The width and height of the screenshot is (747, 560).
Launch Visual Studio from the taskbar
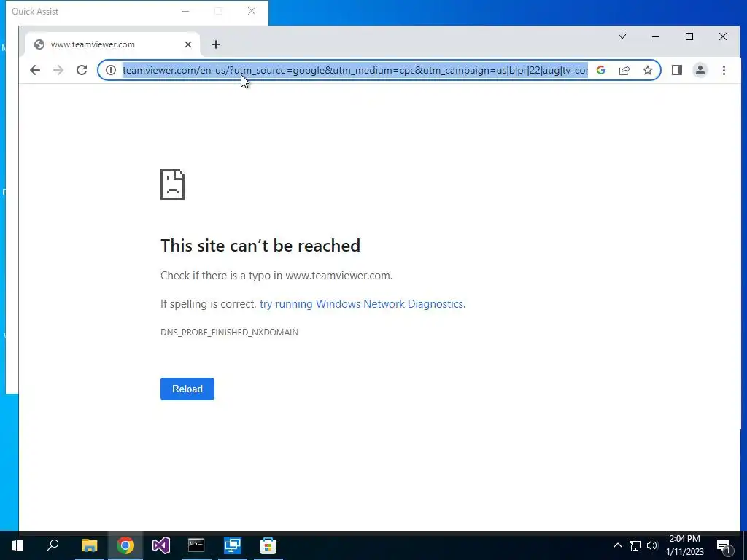click(x=161, y=545)
